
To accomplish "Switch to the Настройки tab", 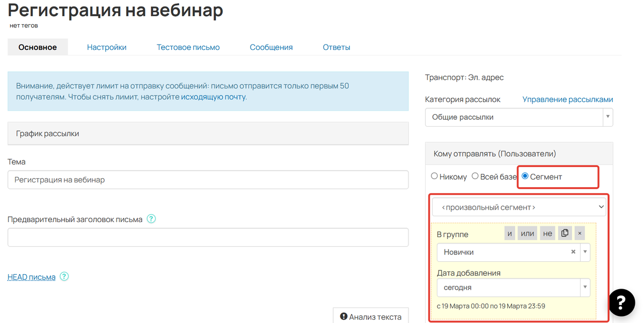I will click(x=106, y=47).
